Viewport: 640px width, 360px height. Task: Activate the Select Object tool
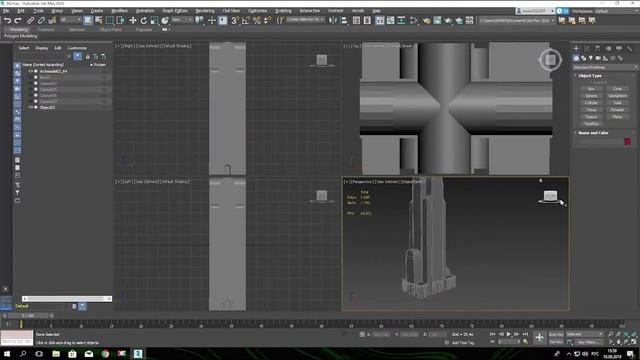pyautogui.click(x=88, y=20)
